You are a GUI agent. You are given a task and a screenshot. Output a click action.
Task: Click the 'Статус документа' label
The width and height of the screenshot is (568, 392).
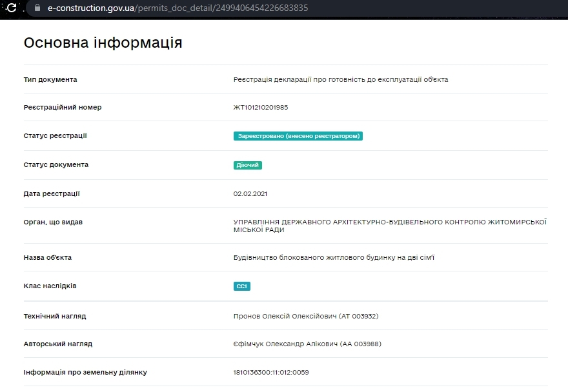56,164
